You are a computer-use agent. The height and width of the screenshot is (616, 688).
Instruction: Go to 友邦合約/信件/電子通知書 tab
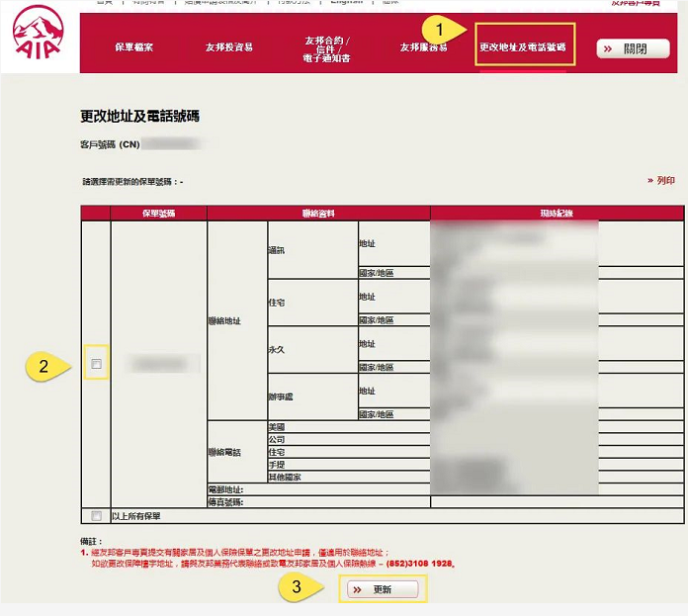point(327,48)
